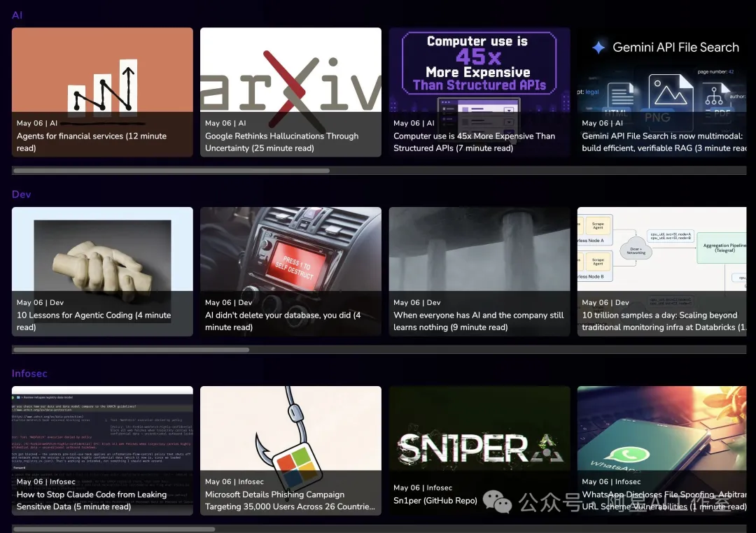Open the AI section heading
This screenshot has height=533, width=756.
pyautogui.click(x=17, y=15)
